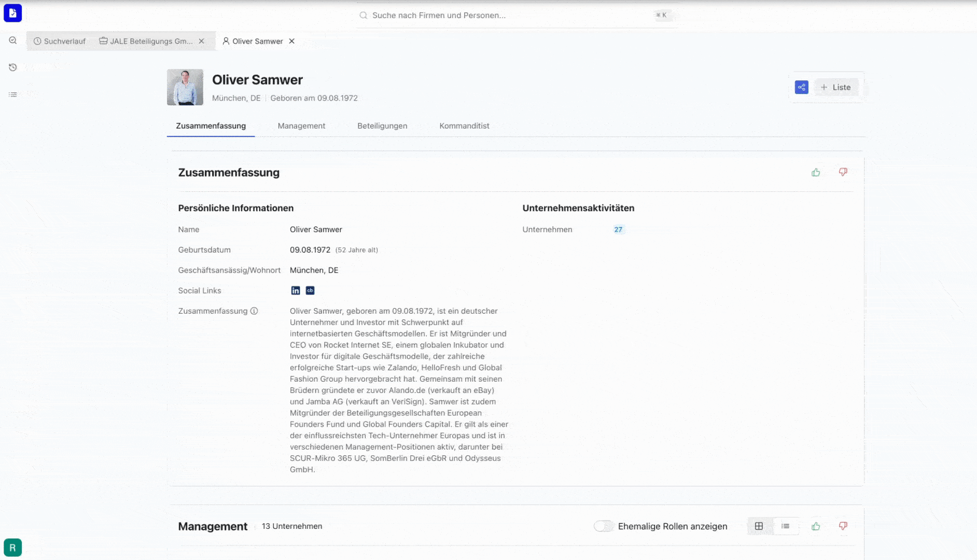Image resolution: width=977 pixels, height=560 pixels.
Task: Select the Oliver Samwer tab
Action: coord(253,41)
